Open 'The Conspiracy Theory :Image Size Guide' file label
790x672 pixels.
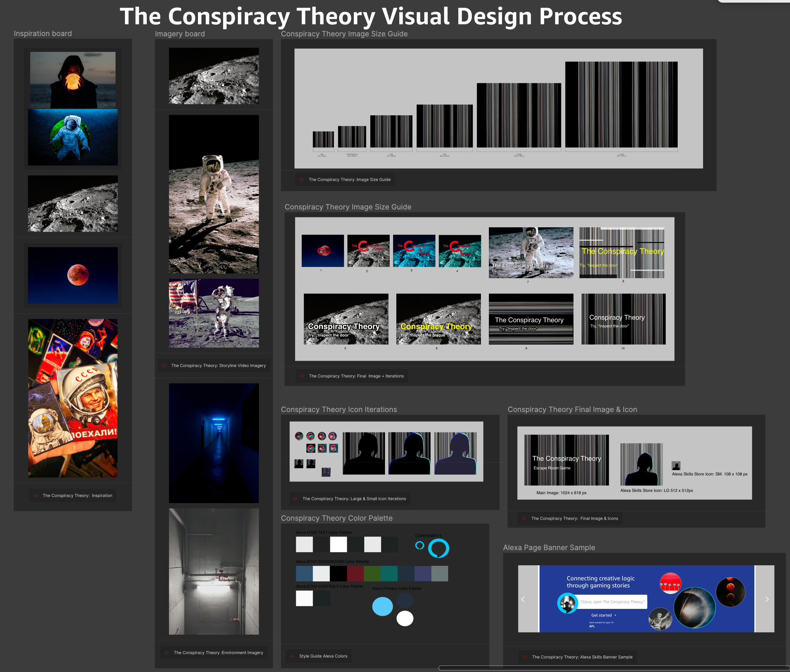tap(349, 179)
